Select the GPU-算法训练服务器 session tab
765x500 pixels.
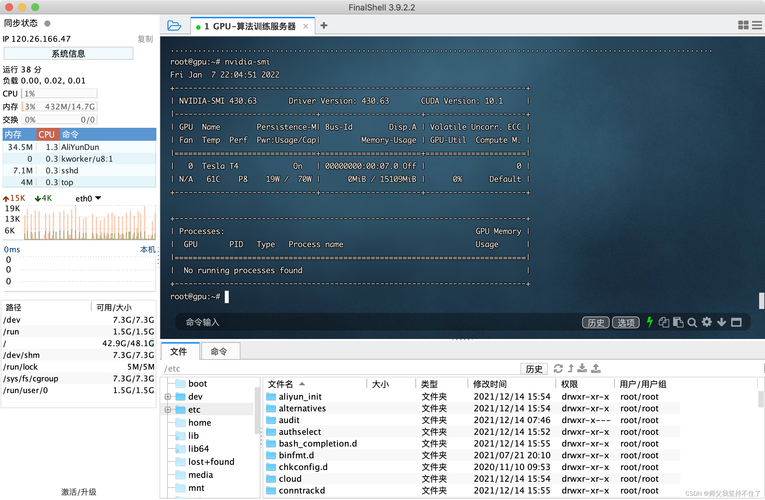coord(252,26)
